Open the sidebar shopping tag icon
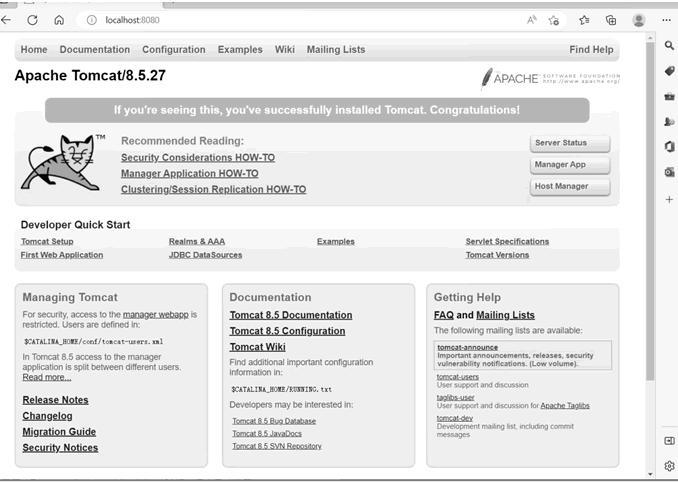 669,71
